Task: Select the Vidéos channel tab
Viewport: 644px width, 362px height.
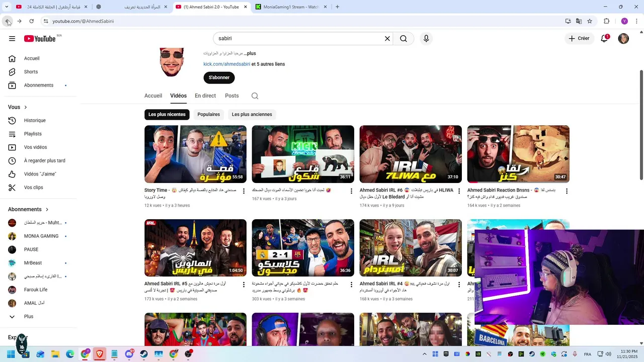Action: pos(178,96)
